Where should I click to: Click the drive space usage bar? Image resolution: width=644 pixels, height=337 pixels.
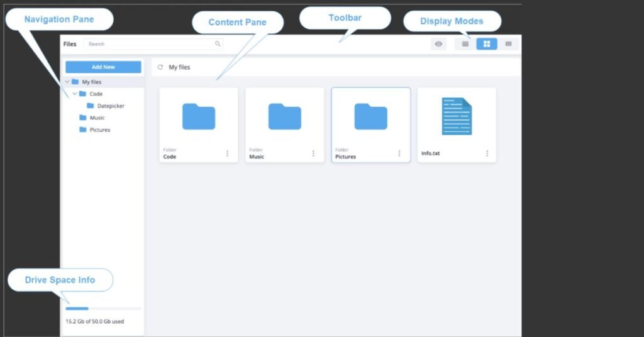coord(103,308)
